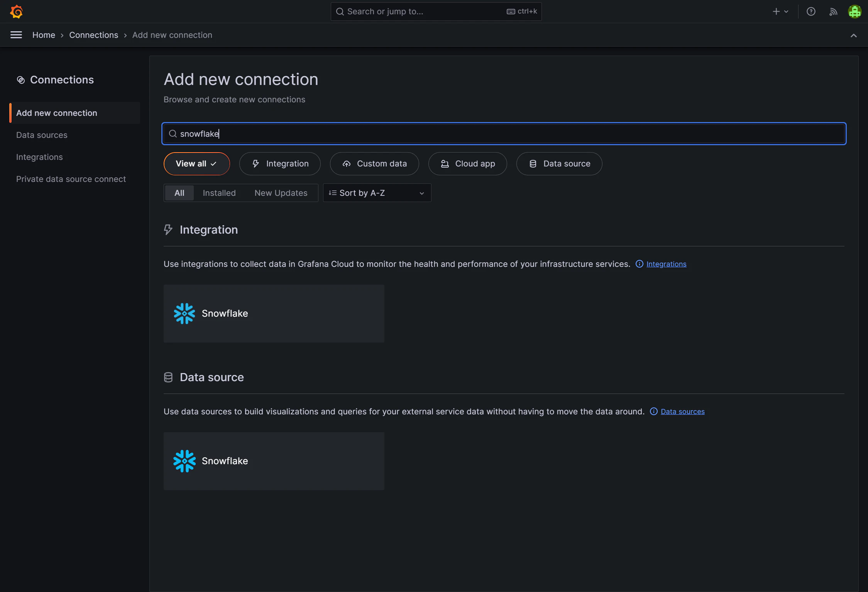868x592 pixels.
Task: Click the Integration section lightning icon
Action: (168, 230)
